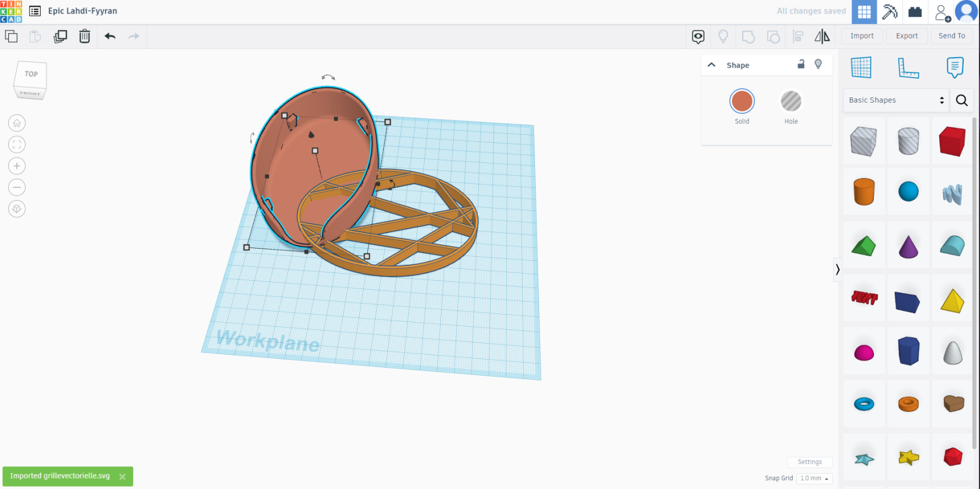Undo the last action
980x489 pixels.
click(x=110, y=36)
